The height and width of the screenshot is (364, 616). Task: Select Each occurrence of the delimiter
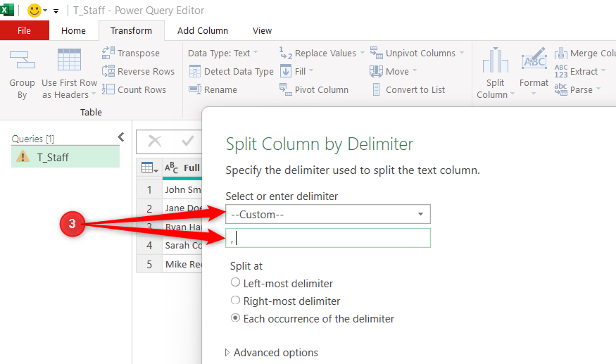(x=313, y=318)
